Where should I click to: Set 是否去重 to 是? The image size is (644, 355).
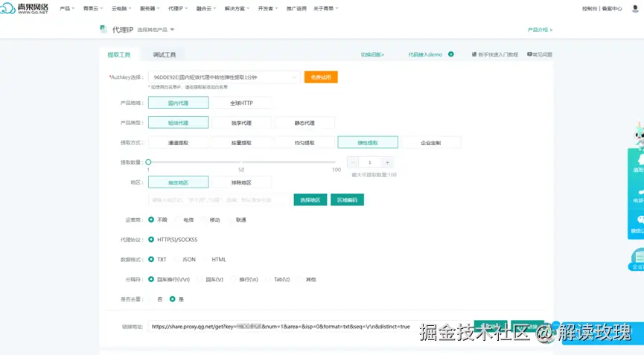(173, 299)
